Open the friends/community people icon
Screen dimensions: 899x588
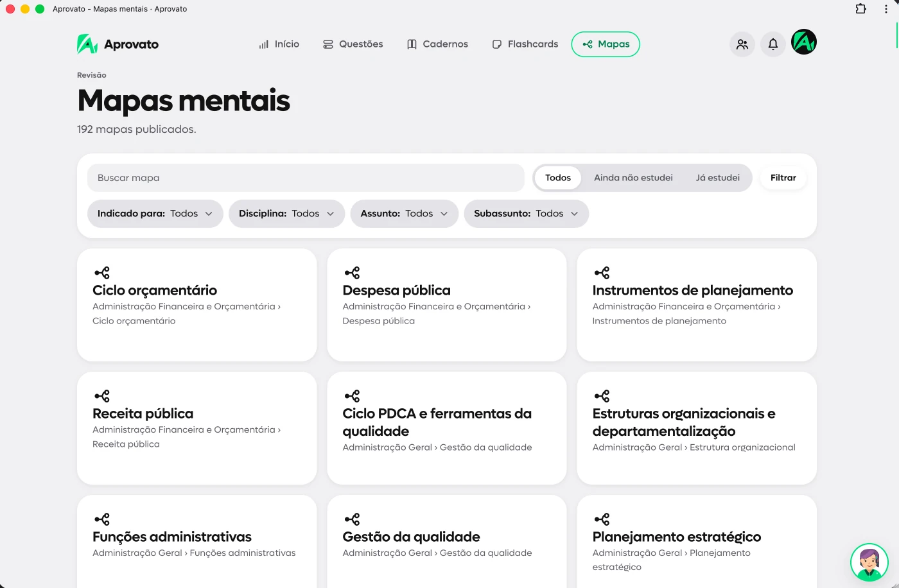[x=742, y=44]
